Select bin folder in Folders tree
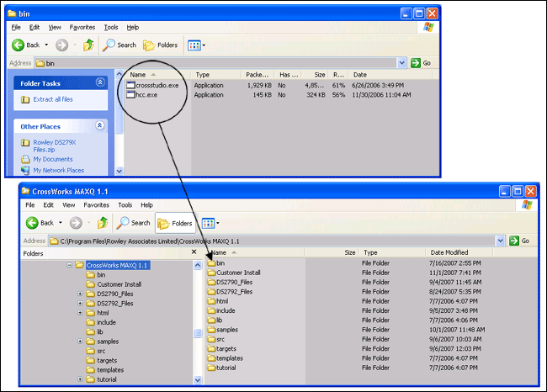Image resolution: width=547 pixels, height=392 pixels. 96,275
